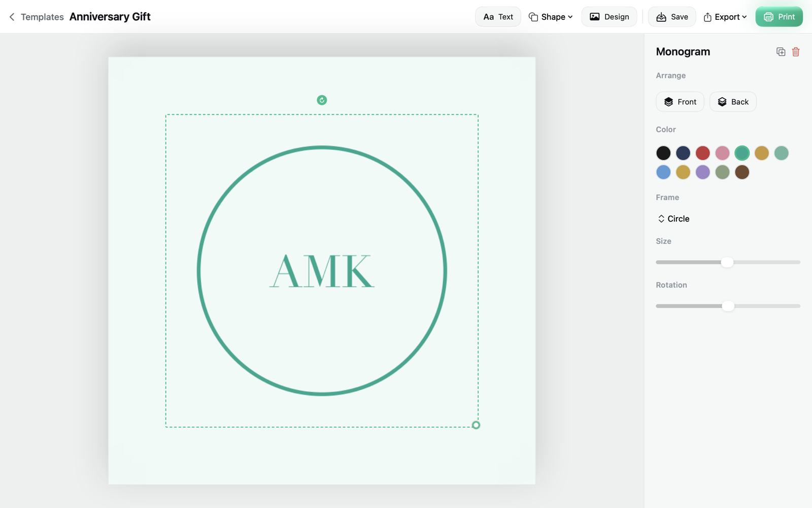Click the Rotation slider handle
Image resolution: width=812 pixels, height=508 pixels.
click(x=728, y=306)
